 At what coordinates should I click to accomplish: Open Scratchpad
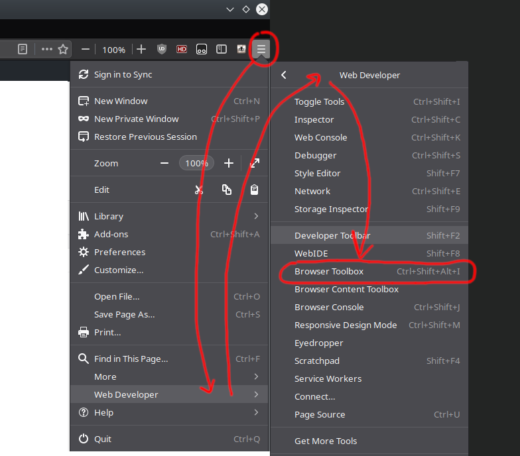[x=369, y=361]
